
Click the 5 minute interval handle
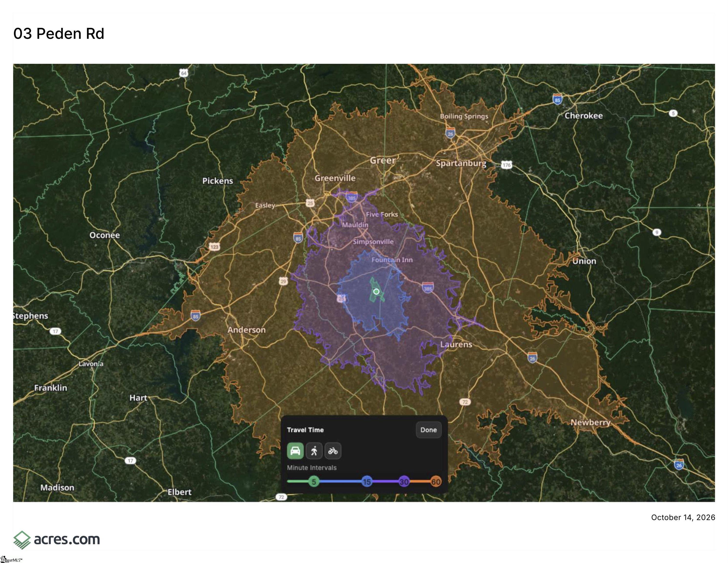[x=314, y=481]
